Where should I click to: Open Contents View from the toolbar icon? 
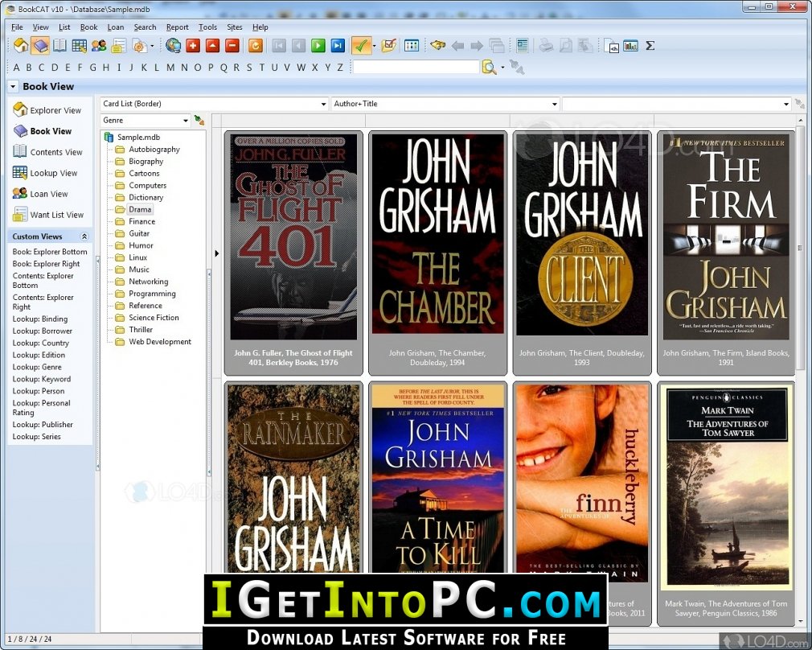pos(59,46)
